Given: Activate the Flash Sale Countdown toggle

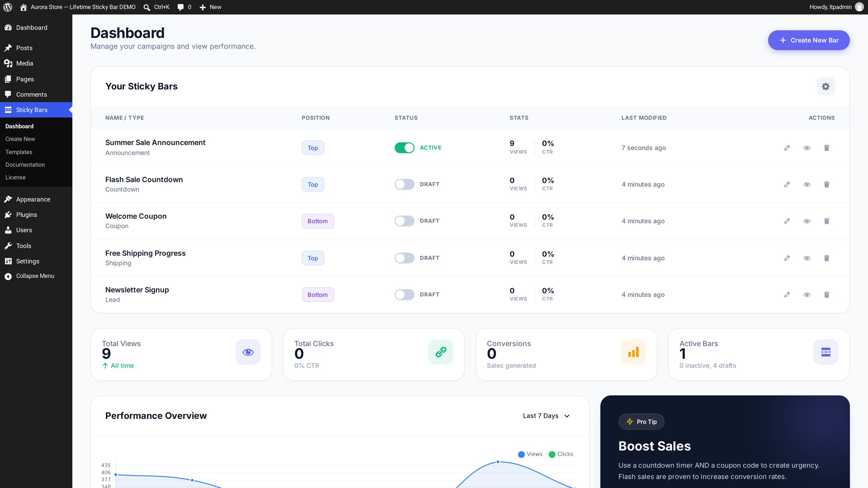Looking at the screenshot, I should click(x=404, y=184).
